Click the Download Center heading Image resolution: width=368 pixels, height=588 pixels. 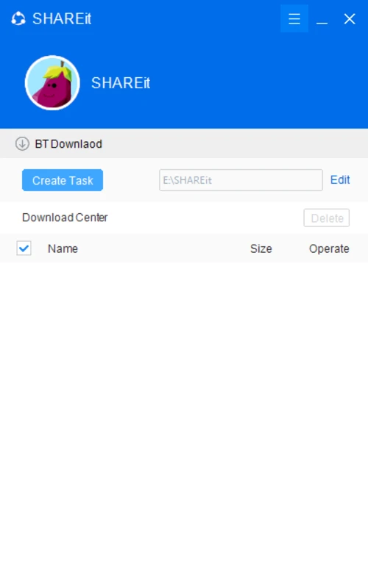pos(65,218)
